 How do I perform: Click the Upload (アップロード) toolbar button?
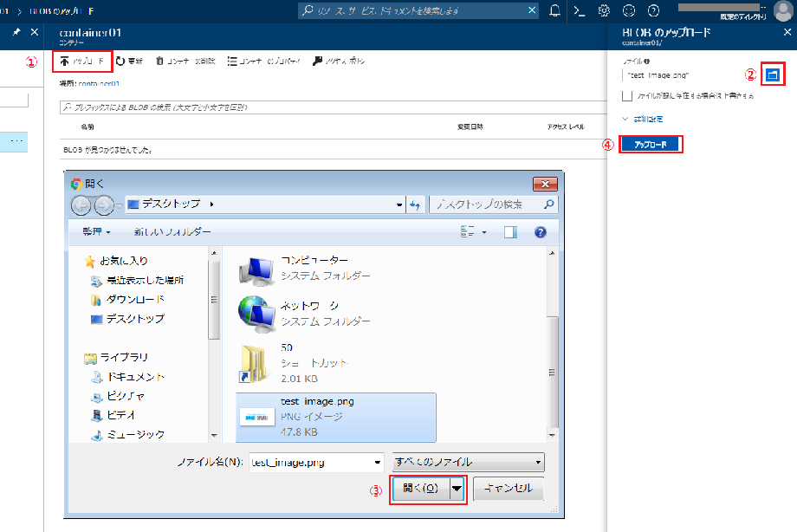[x=82, y=62]
